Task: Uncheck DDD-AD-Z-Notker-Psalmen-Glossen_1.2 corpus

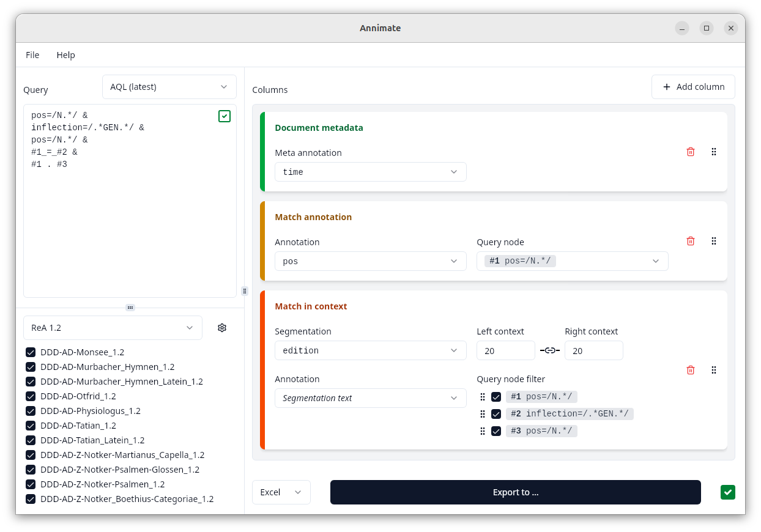Action: point(31,470)
